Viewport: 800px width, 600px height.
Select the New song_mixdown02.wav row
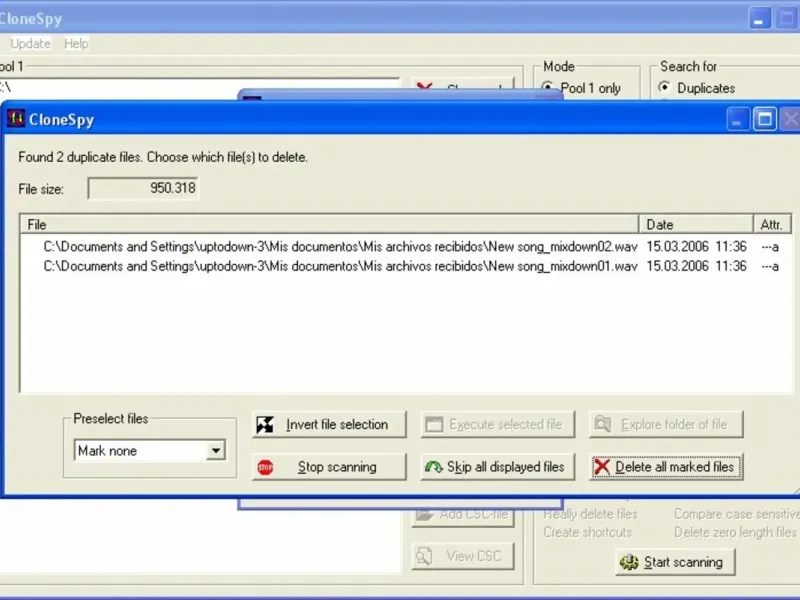pyautogui.click(x=406, y=247)
